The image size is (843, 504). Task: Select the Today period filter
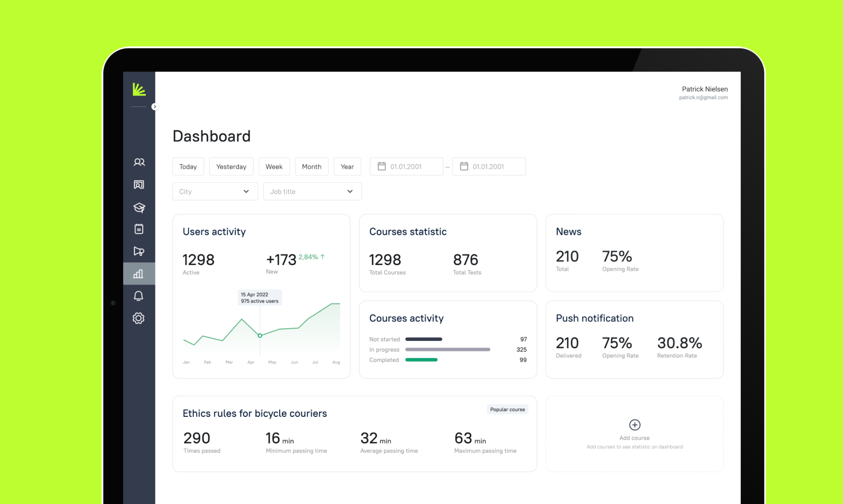pyautogui.click(x=188, y=166)
